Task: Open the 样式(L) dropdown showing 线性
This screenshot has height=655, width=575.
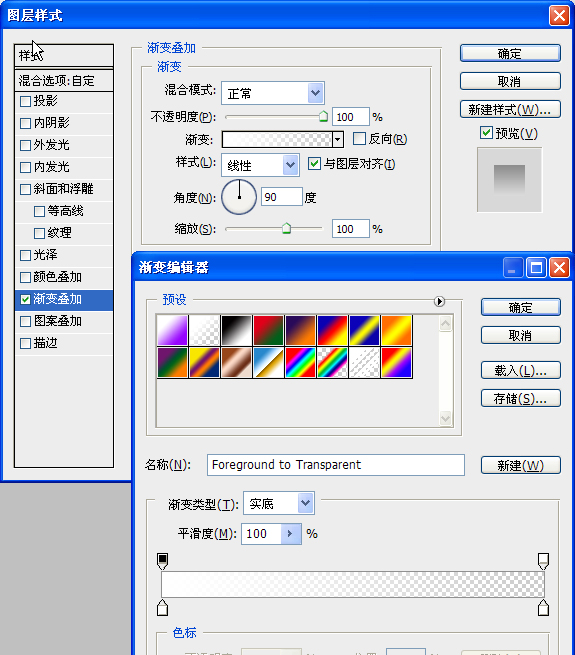Action: (x=260, y=165)
